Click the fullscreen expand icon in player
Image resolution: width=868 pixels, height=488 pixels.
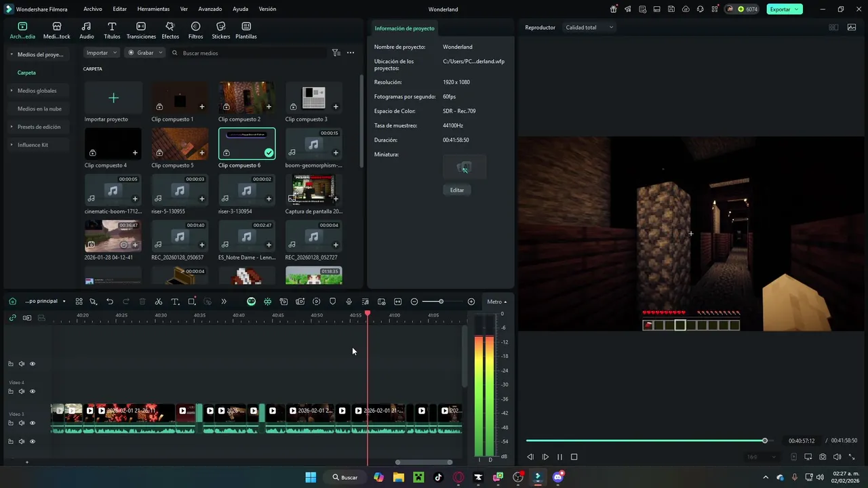(x=852, y=457)
